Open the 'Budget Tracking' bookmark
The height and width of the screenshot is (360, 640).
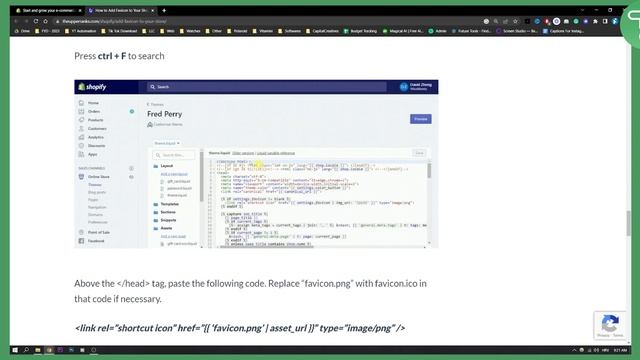pyautogui.click(x=360, y=31)
